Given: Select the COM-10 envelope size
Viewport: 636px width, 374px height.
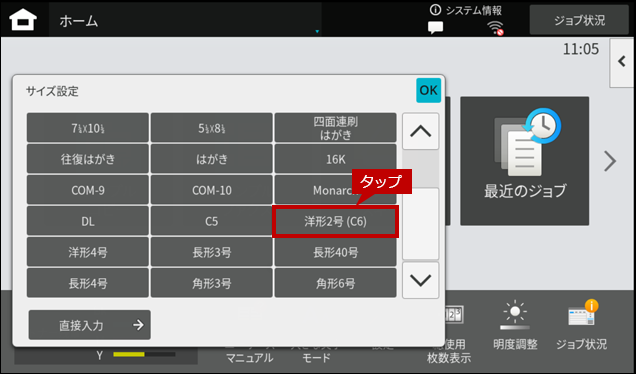Looking at the screenshot, I should click(x=212, y=190).
